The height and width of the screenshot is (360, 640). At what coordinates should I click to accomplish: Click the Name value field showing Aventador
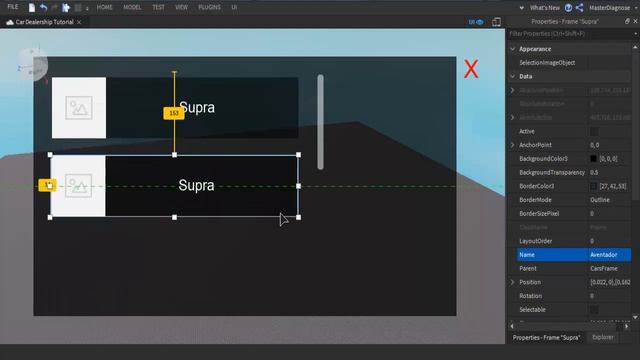tap(610, 255)
